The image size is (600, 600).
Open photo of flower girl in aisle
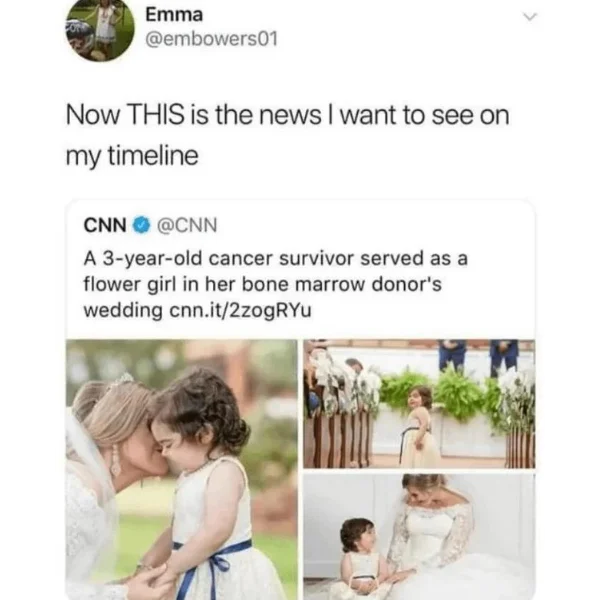point(419,404)
